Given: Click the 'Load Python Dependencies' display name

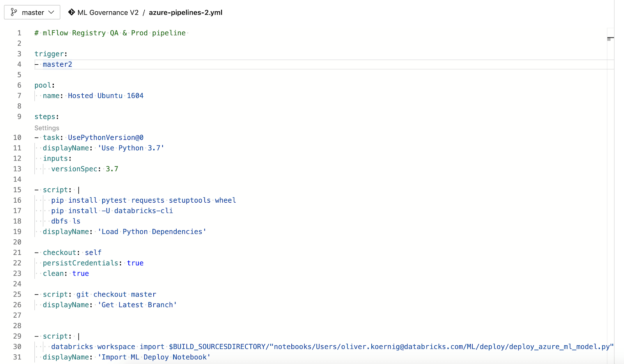Looking at the screenshot, I should click(x=152, y=232).
